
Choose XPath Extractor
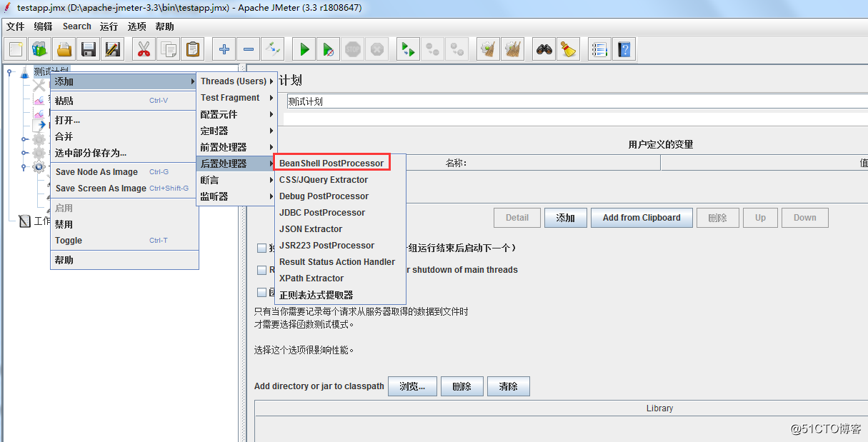(x=340, y=278)
